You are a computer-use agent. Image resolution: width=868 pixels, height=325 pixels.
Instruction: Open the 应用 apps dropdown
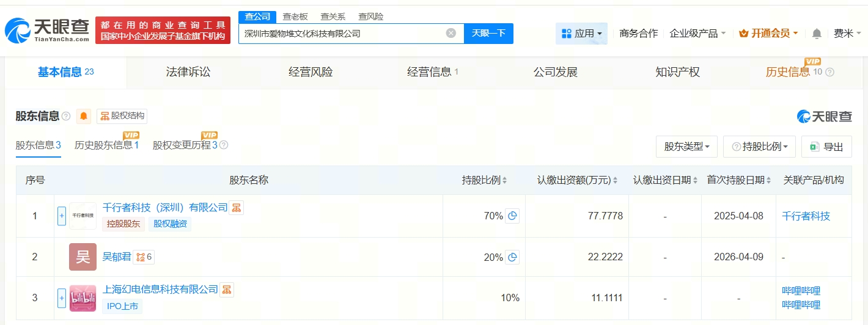[581, 34]
